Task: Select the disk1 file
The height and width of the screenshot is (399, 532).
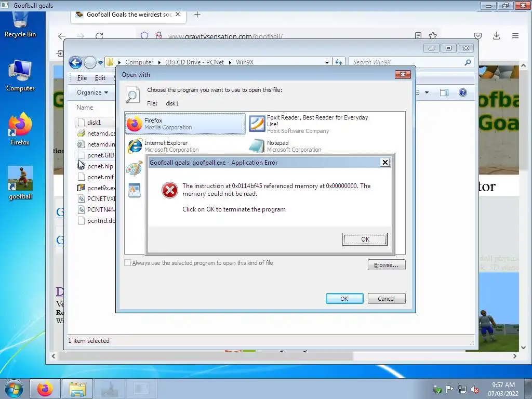Action: pyautogui.click(x=95, y=123)
